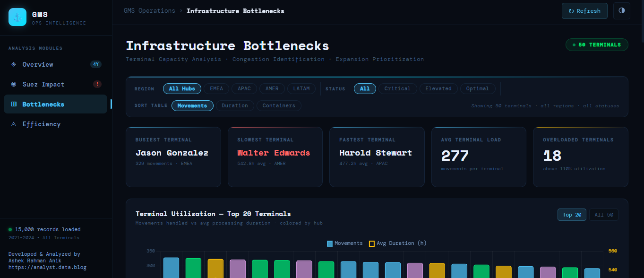The width and height of the screenshot is (644, 278).
Task: Click the Efficiency triangle icon
Action: click(14, 124)
